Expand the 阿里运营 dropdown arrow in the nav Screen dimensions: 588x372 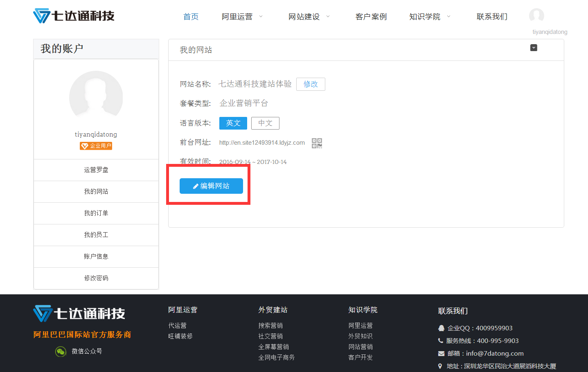tap(261, 17)
